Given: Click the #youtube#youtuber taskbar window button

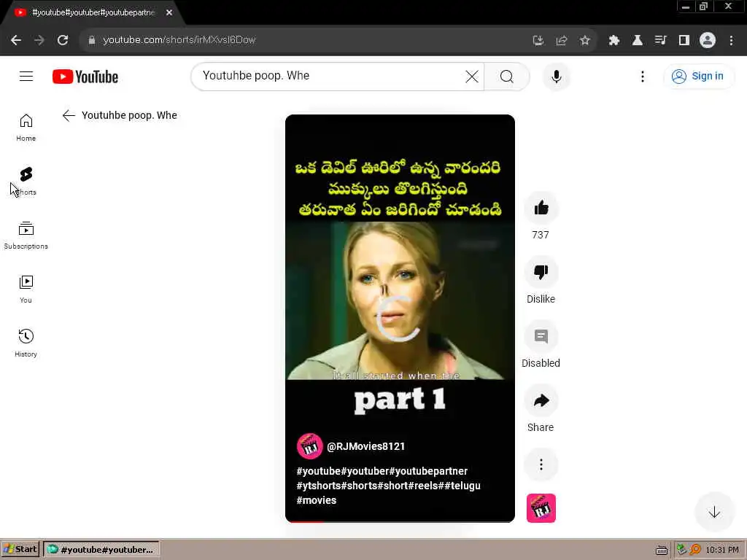Looking at the screenshot, I should coord(101,550).
